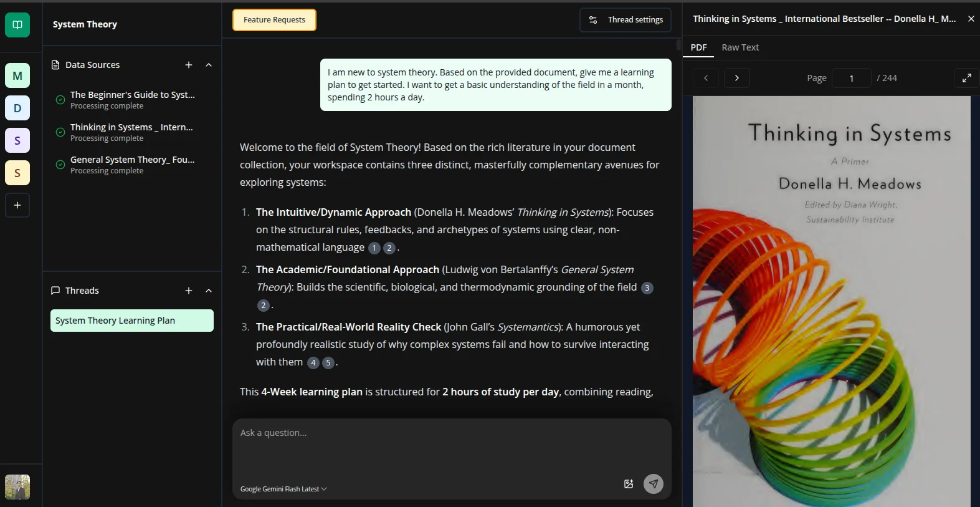Expand the PDF viewer to full screen
980x507 pixels.
[966, 78]
